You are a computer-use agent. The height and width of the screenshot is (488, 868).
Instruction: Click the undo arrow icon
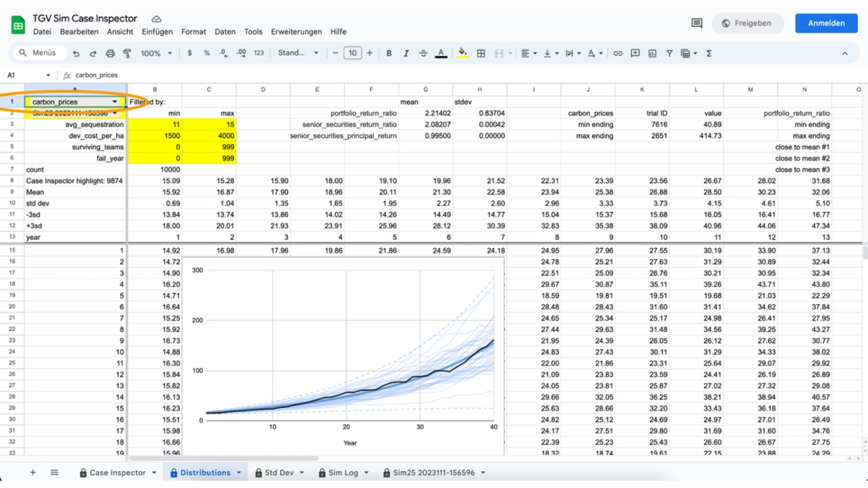(x=76, y=53)
